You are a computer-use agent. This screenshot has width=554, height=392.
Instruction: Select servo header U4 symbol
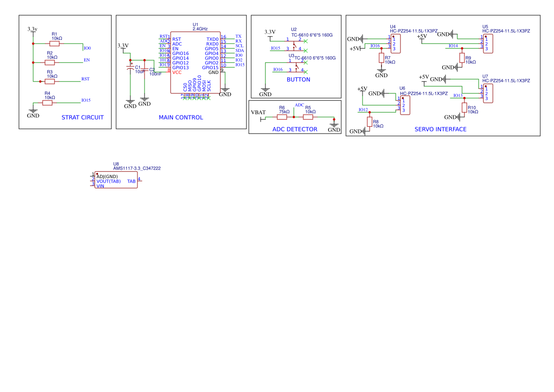click(396, 44)
